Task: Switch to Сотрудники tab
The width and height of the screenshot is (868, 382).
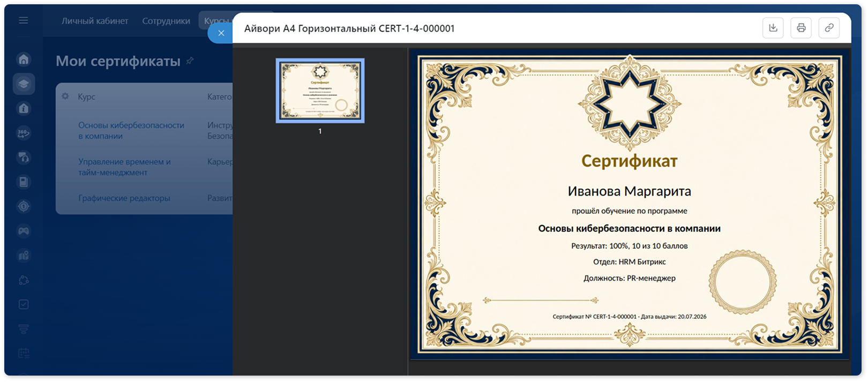Action: [x=166, y=21]
